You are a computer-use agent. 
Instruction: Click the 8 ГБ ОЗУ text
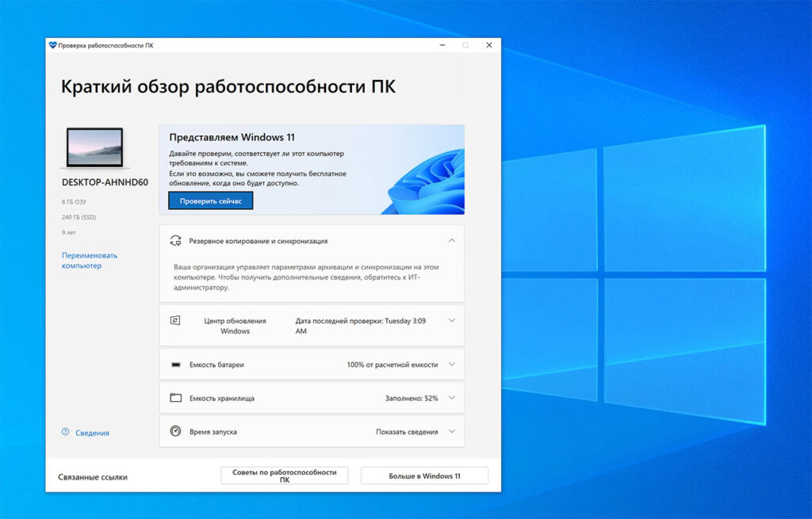(x=74, y=202)
